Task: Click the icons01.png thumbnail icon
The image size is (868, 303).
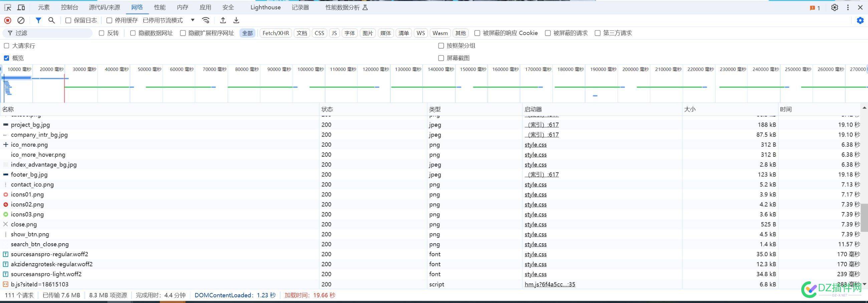Action: [x=5, y=194]
